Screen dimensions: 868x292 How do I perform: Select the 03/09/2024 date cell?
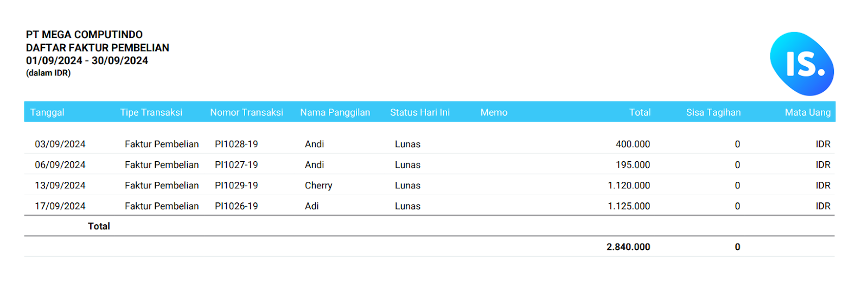tap(60, 144)
